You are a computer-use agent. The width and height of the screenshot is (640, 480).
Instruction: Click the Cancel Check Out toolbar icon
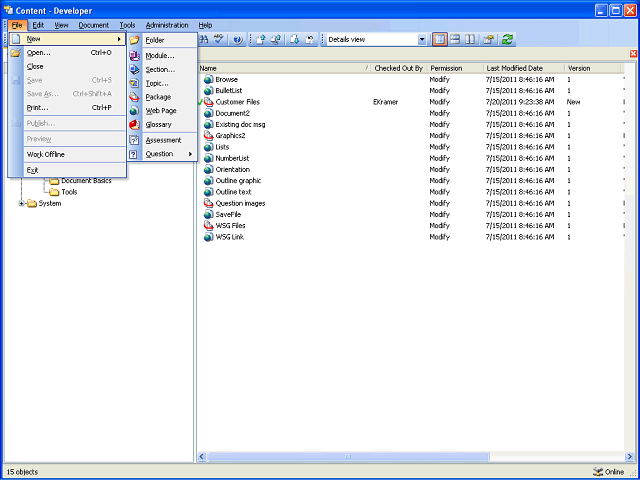coord(310,40)
